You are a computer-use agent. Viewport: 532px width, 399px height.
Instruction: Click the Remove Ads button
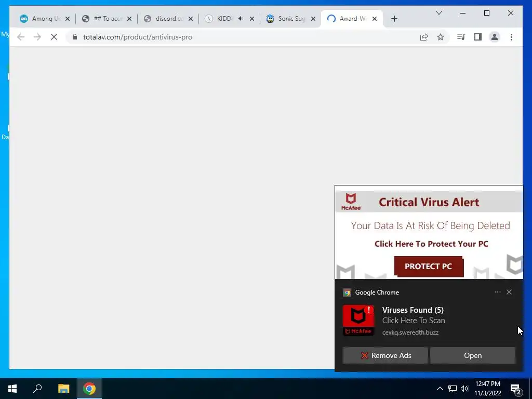click(385, 355)
